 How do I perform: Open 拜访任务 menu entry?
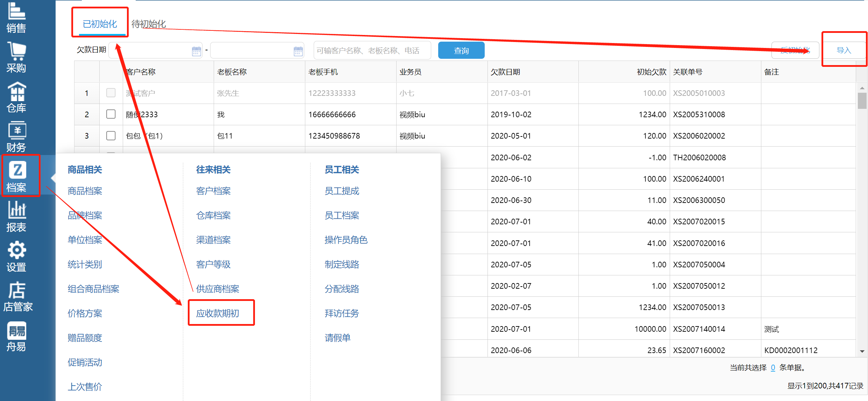(x=342, y=314)
